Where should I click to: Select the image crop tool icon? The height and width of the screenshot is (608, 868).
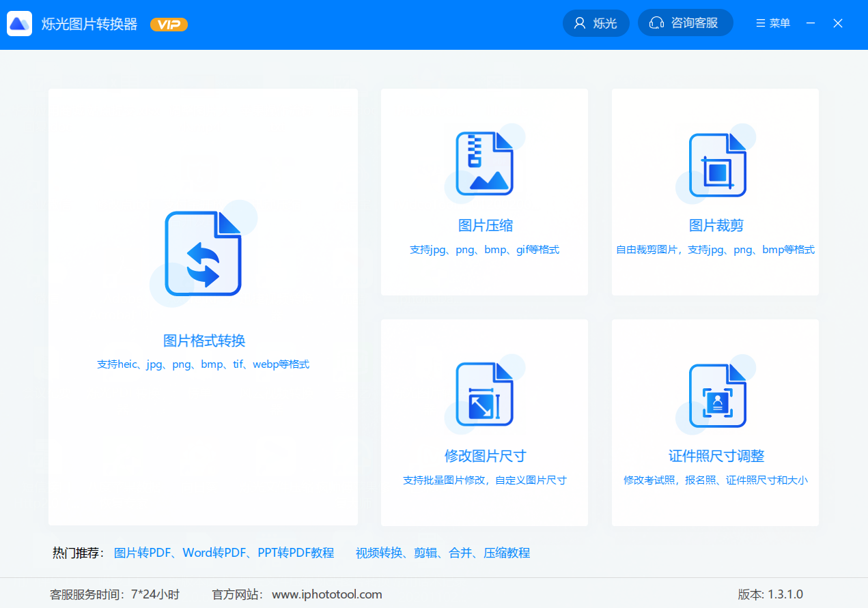[716, 165]
